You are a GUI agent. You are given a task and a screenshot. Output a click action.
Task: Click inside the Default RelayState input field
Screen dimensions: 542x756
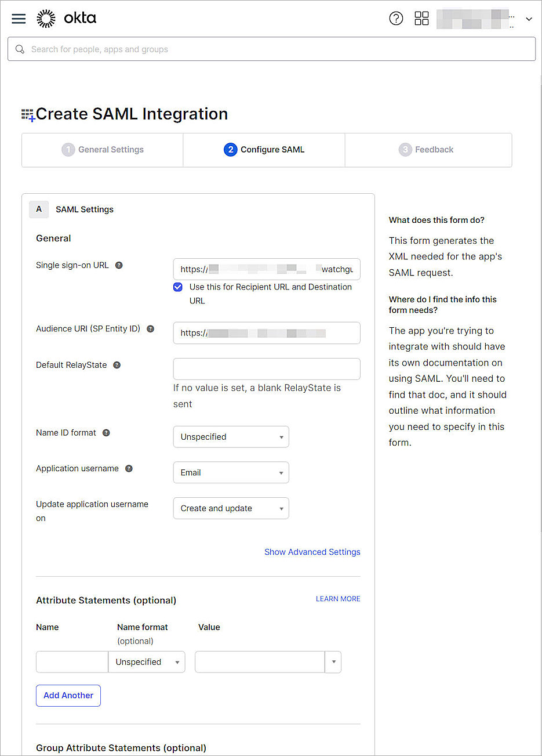266,368
